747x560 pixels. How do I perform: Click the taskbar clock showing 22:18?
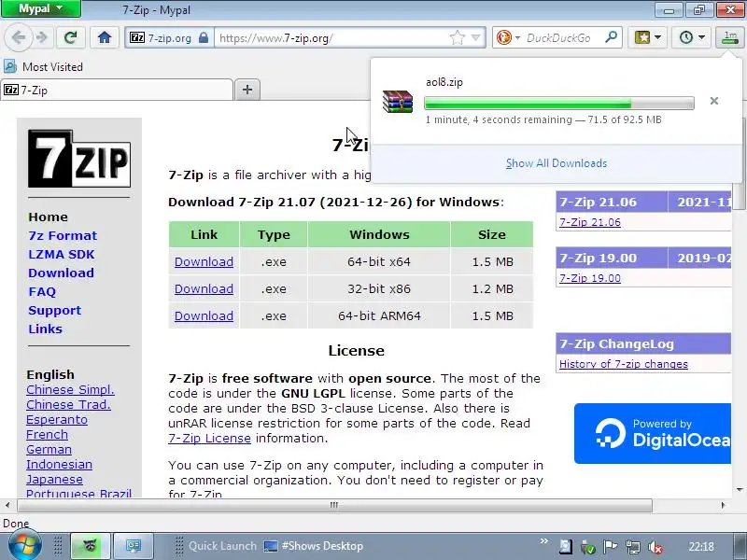pos(701,547)
